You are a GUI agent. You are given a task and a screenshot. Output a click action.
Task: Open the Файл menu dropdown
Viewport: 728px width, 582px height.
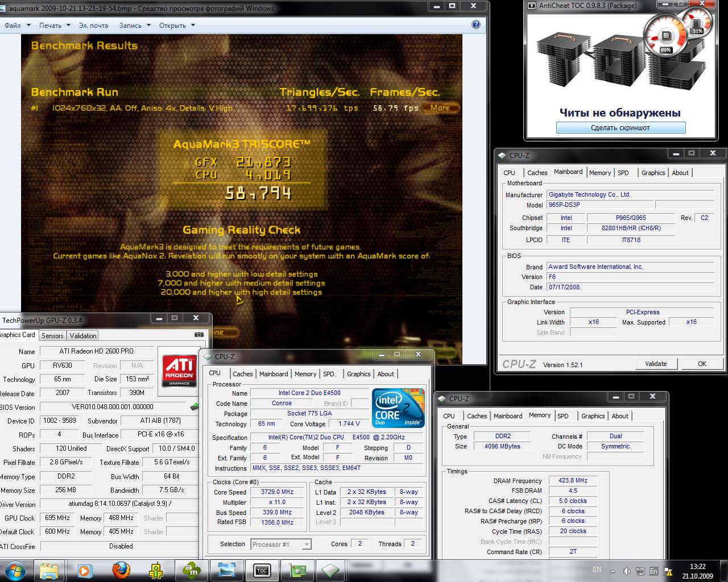(16, 25)
